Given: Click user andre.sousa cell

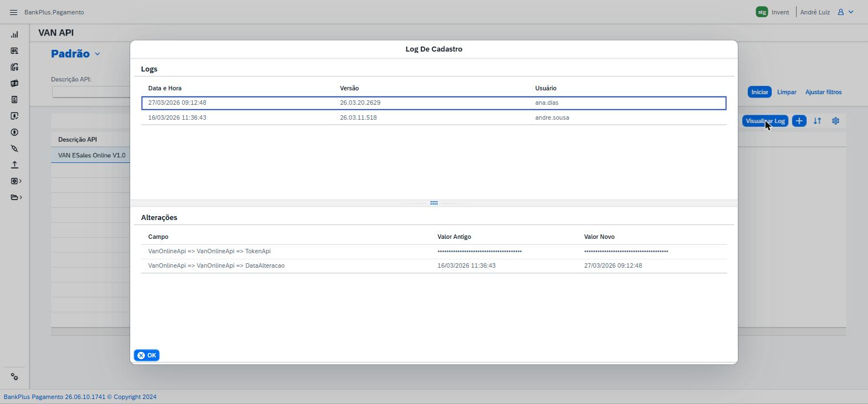Looking at the screenshot, I should [x=552, y=117].
